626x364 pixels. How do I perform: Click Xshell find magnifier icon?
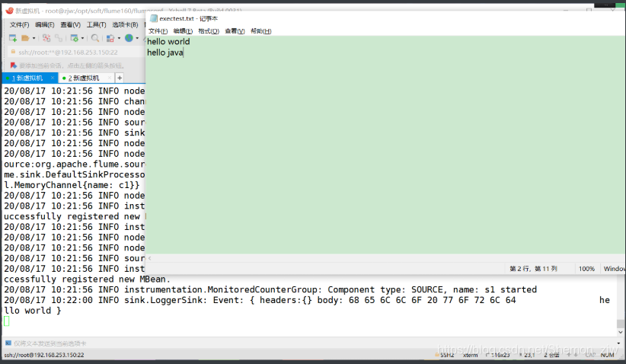coord(95,38)
